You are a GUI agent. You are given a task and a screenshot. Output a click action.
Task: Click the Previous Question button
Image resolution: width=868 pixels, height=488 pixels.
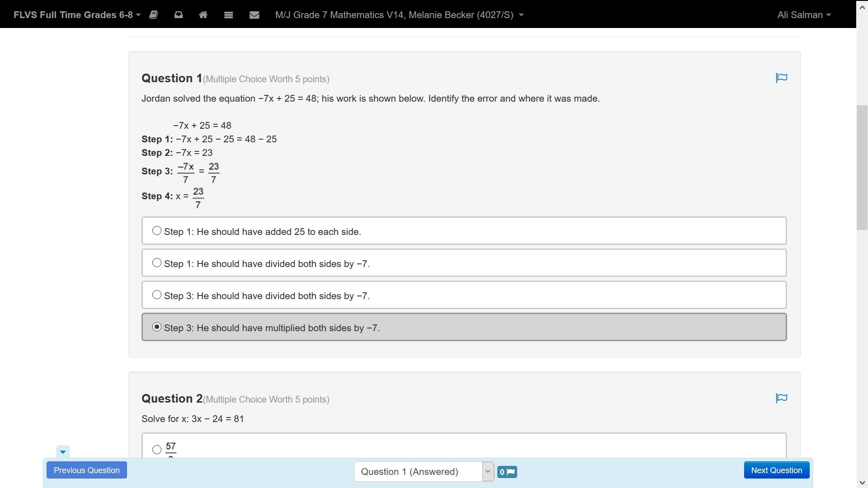(87, 470)
